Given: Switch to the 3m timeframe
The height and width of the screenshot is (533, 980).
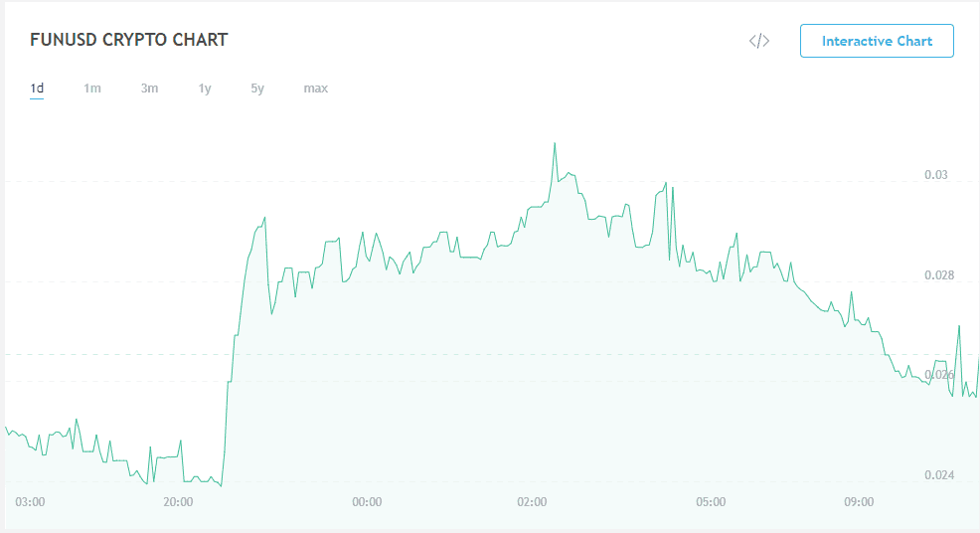Looking at the screenshot, I should click(149, 89).
